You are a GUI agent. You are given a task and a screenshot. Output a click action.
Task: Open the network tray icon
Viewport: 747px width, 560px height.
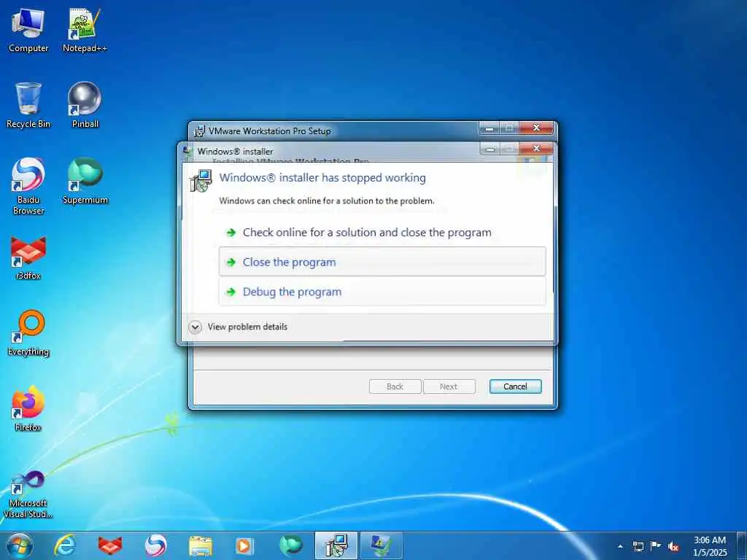[x=638, y=546]
